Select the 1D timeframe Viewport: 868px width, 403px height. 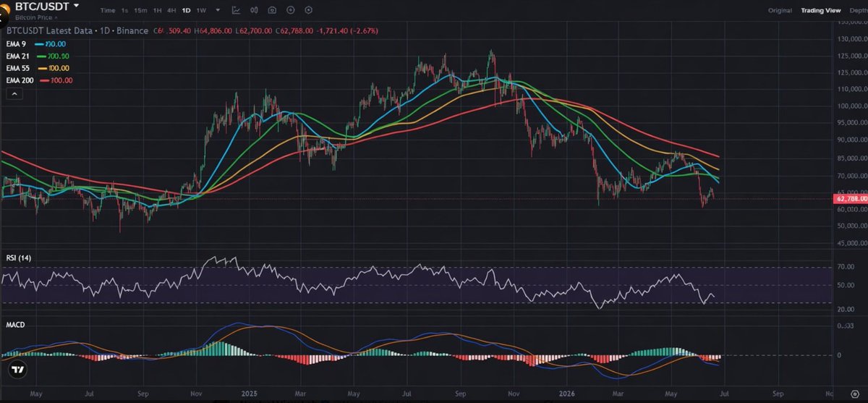point(186,11)
